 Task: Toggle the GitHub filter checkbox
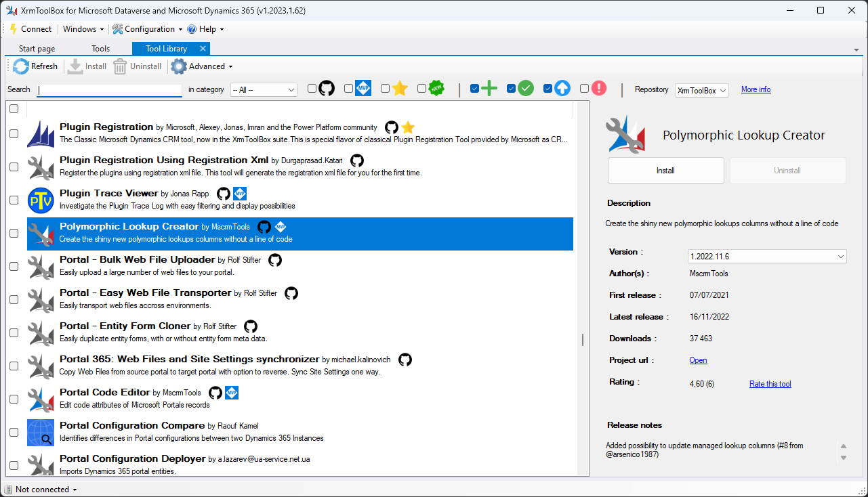tap(312, 89)
